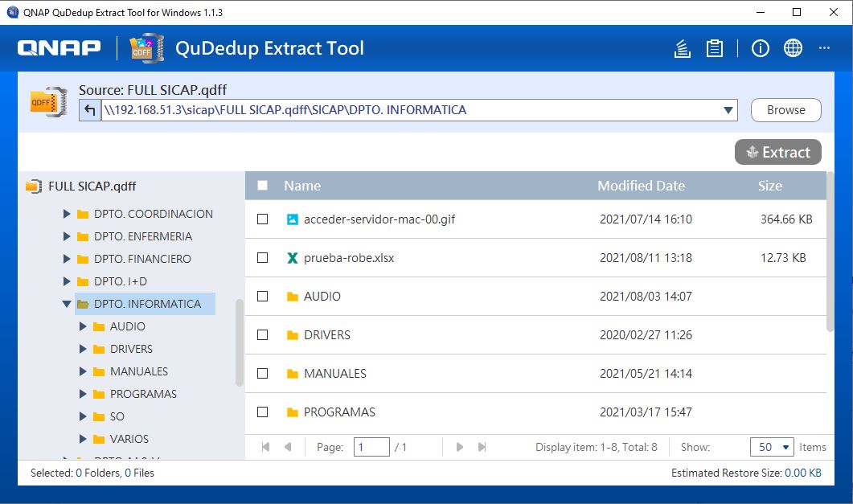
Task: Check the box for acceder-servidor-mac-00.gif
Action: [x=262, y=219]
